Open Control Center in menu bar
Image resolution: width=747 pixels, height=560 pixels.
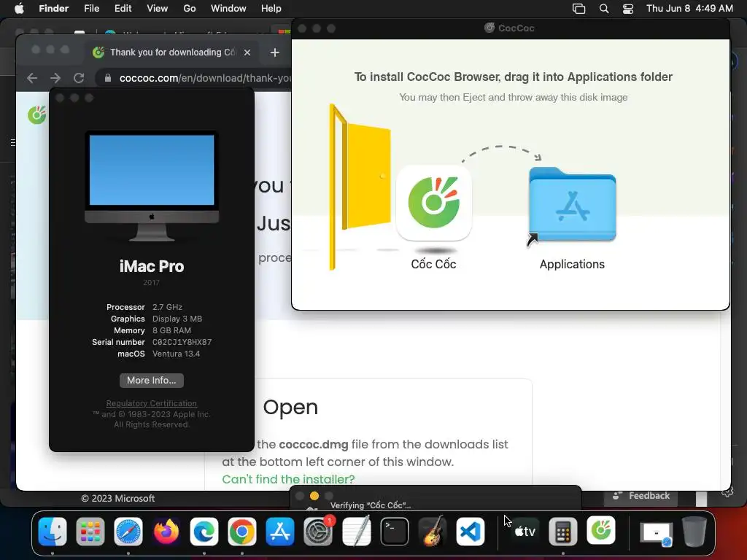pyautogui.click(x=628, y=9)
